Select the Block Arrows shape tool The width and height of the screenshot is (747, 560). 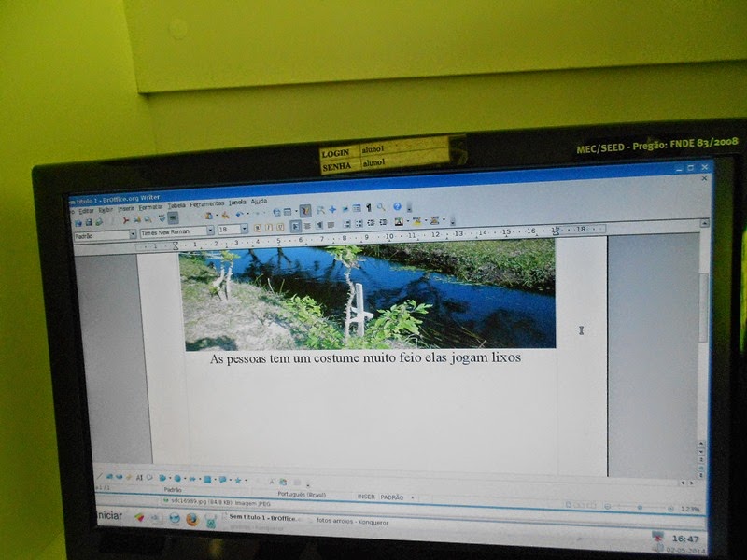tap(192, 479)
